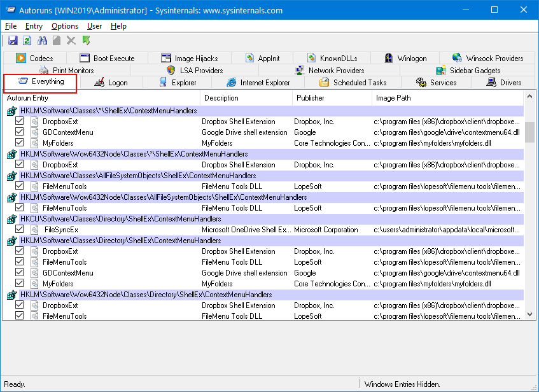This screenshot has width=539, height=392.
Task: Click the scroll up arrow of the list
Action: pyautogui.click(x=529, y=96)
